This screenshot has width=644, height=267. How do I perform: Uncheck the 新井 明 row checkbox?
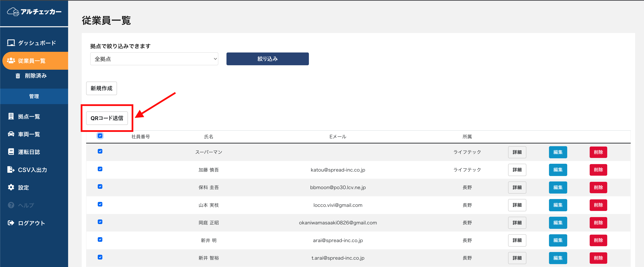click(x=100, y=239)
